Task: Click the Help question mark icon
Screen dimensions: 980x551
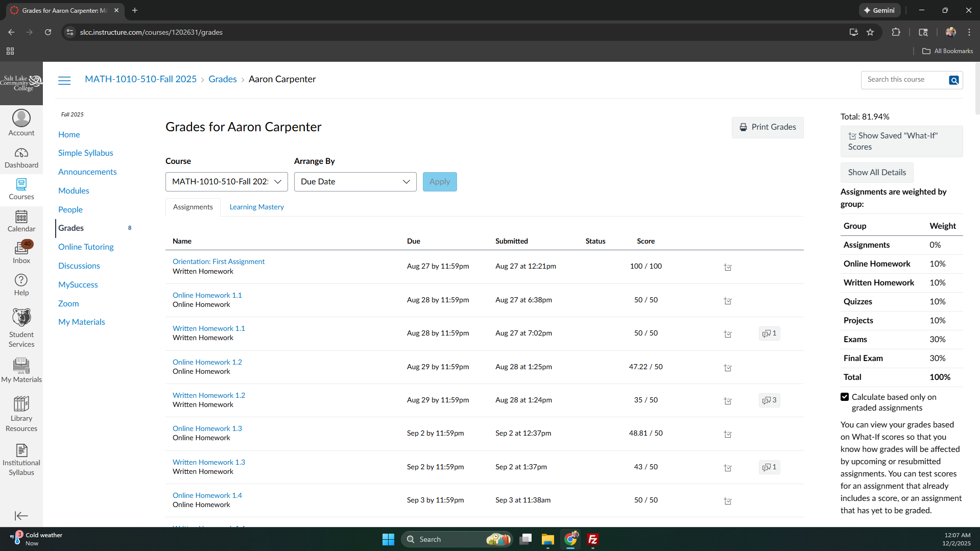Action: point(21,280)
